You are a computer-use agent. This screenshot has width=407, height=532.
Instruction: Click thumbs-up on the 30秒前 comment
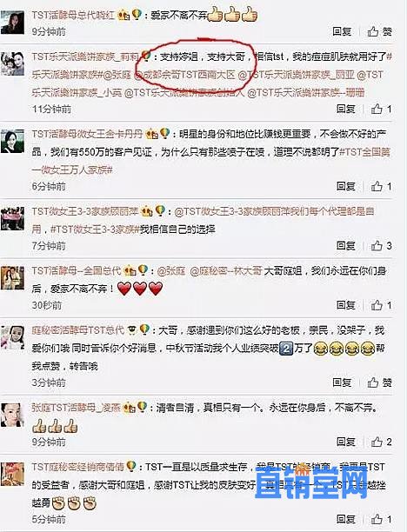coord(381,305)
